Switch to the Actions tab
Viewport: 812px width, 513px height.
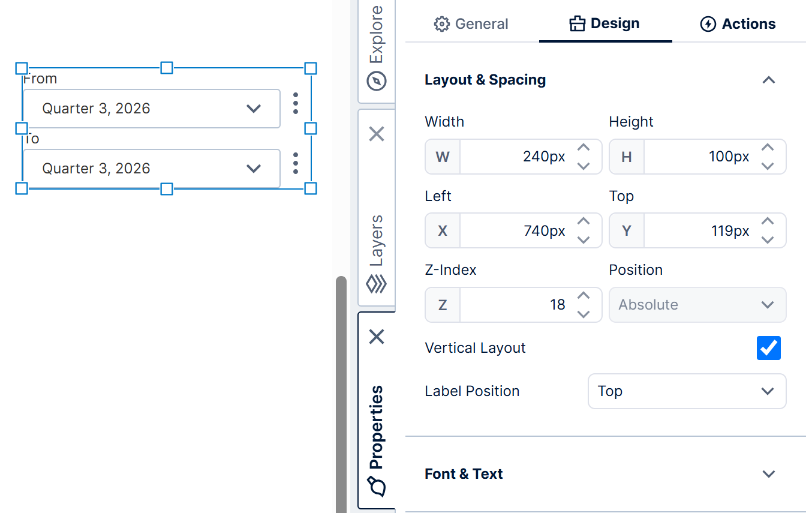click(738, 24)
